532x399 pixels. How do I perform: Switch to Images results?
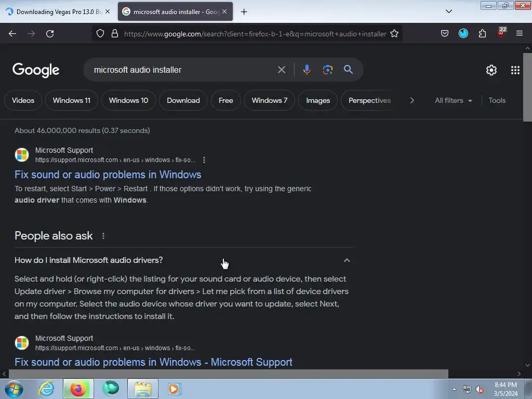pos(318,100)
